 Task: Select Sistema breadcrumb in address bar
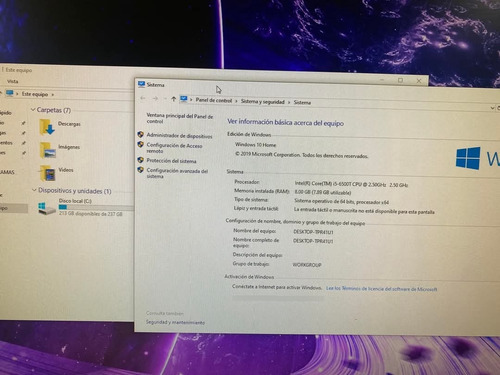[302, 102]
